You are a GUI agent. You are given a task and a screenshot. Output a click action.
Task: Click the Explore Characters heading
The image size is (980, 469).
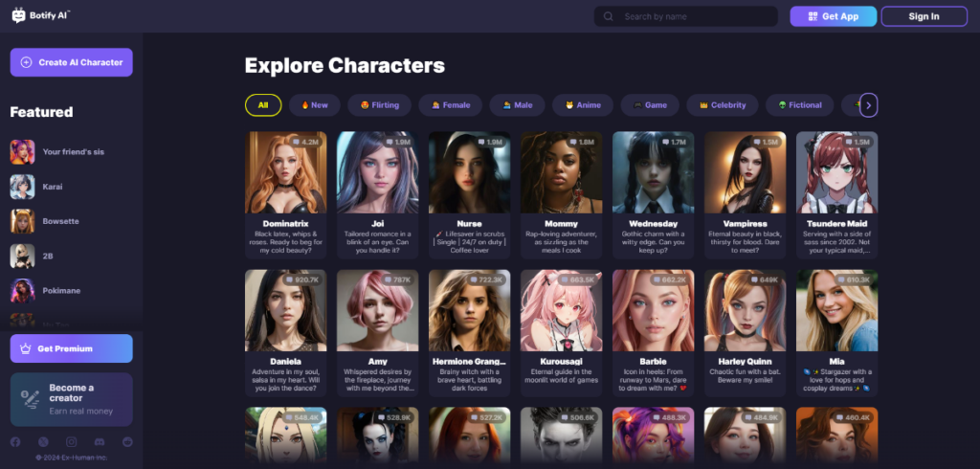coord(345,65)
